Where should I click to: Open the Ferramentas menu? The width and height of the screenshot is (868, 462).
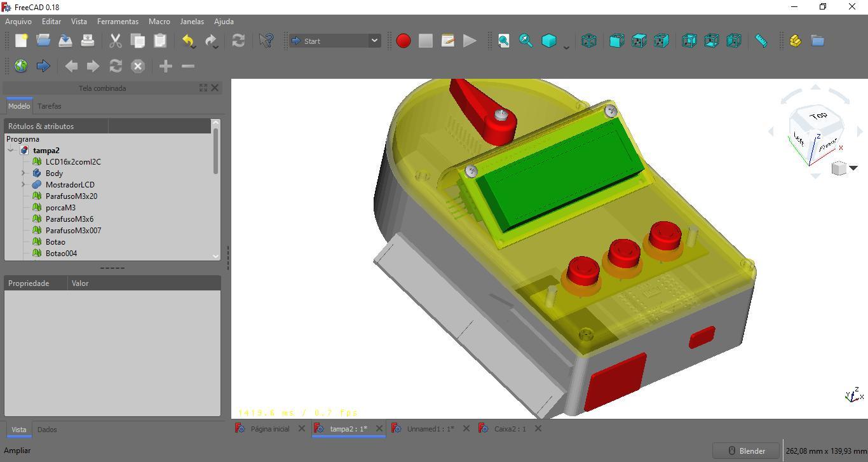118,22
